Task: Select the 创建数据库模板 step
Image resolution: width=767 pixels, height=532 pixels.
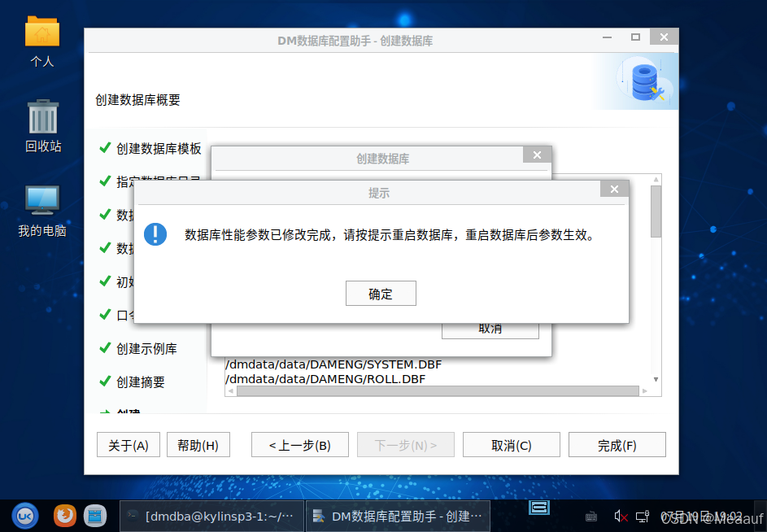Action: pyautogui.click(x=159, y=148)
